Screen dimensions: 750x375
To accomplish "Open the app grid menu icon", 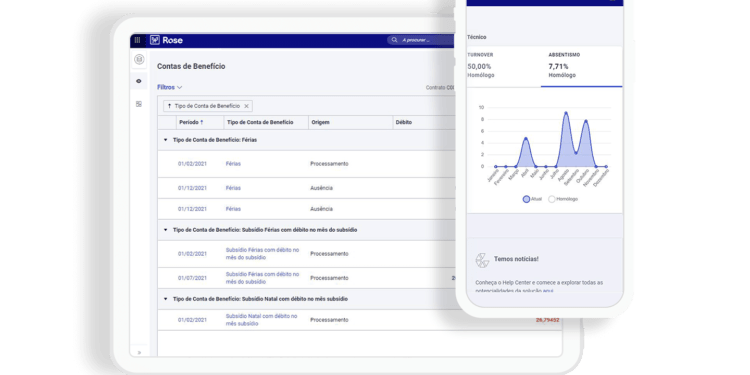I will point(137,40).
